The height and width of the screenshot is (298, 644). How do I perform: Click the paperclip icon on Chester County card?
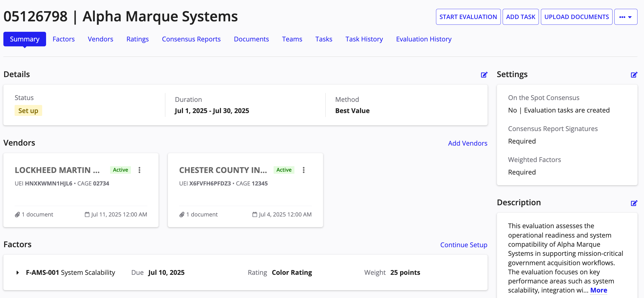click(x=182, y=215)
